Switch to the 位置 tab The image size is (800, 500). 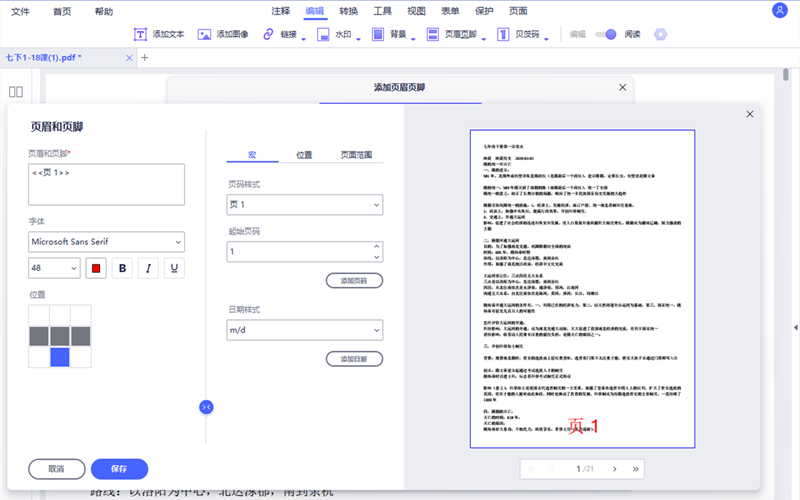click(x=304, y=155)
